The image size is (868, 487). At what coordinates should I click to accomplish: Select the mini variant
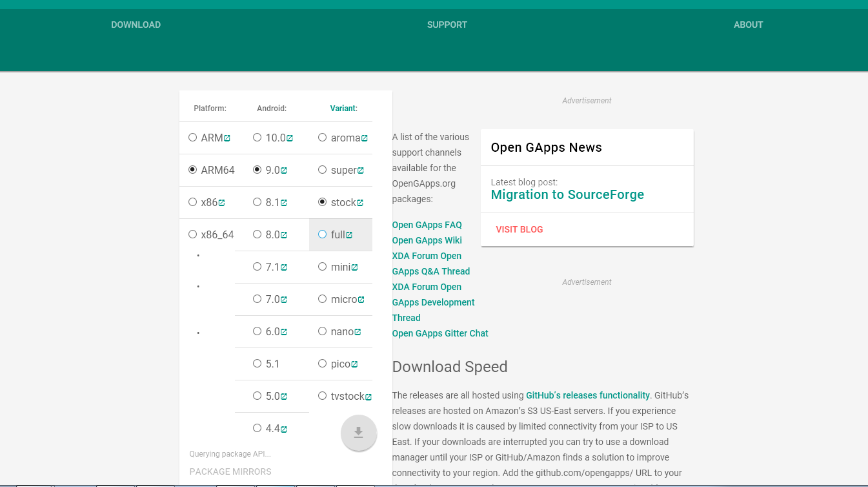[322, 267]
